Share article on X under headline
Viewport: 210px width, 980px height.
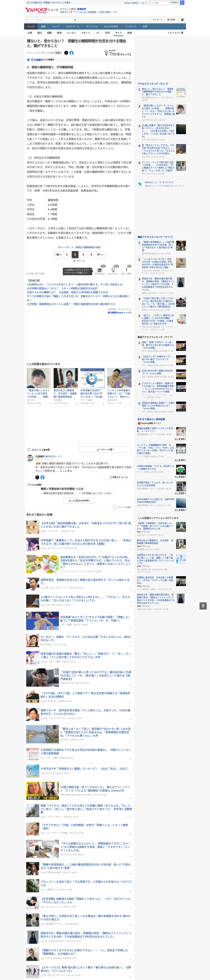(x=66, y=53)
